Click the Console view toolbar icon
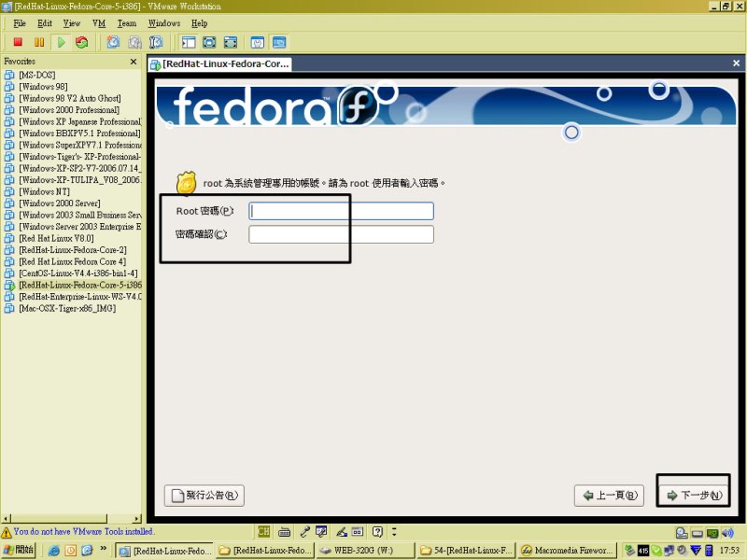This screenshot has width=747, height=560. 279,42
